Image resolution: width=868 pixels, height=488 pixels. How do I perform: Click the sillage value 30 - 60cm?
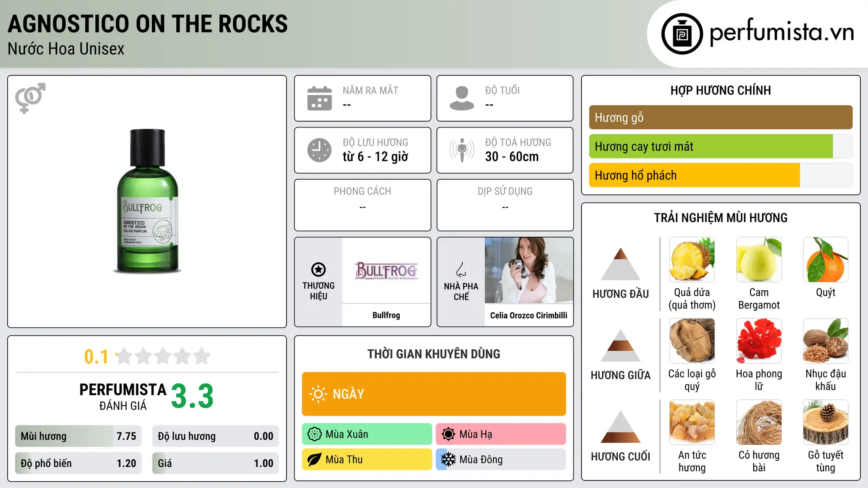coord(512,157)
